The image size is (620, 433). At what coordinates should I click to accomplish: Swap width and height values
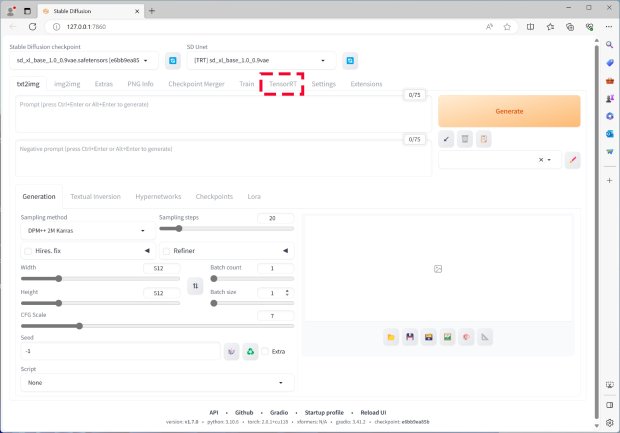pos(195,286)
